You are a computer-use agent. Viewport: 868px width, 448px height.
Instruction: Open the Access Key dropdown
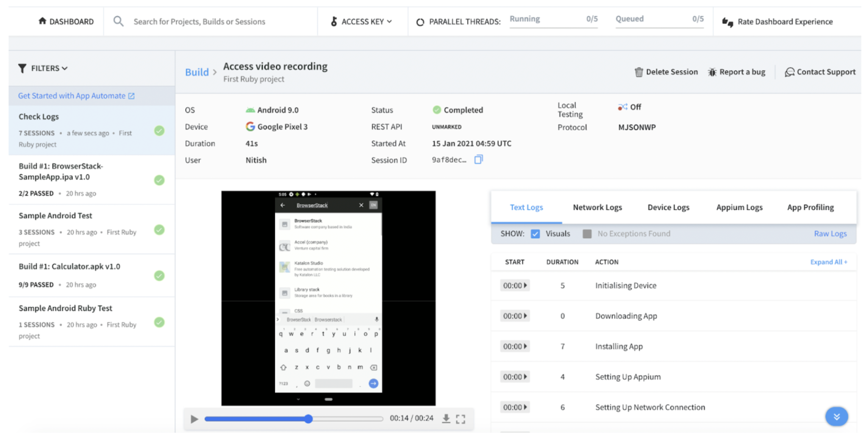(x=362, y=21)
